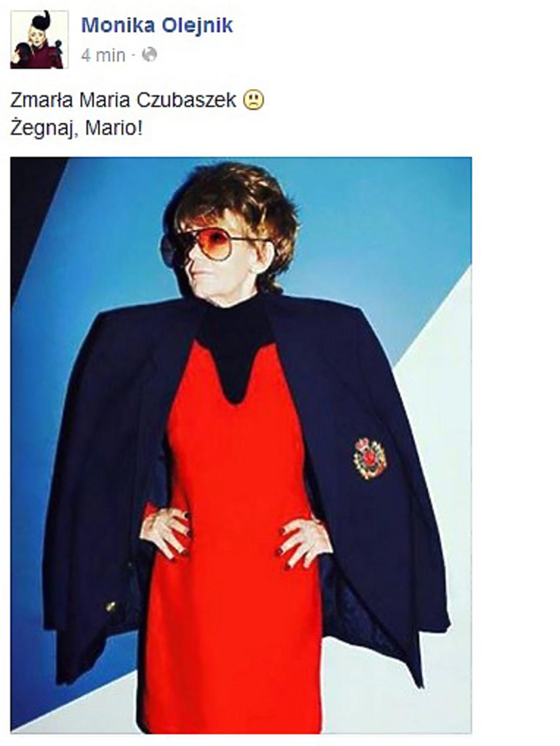Click the hand on the left hip
Screen dimensions: 560x746
(x=167, y=532)
